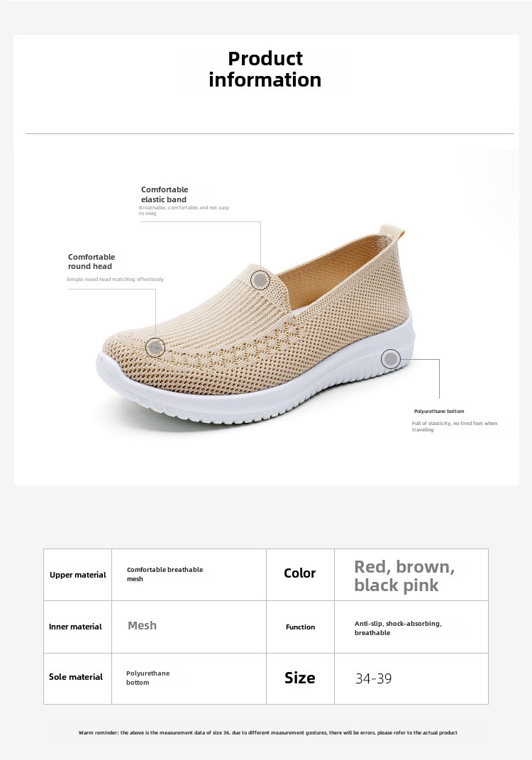The height and width of the screenshot is (760, 532).
Task: Click the "Upper material" table cell
Action: [78, 575]
